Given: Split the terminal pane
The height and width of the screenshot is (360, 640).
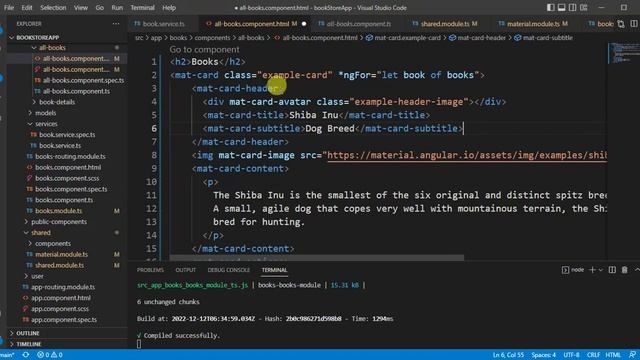Looking at the screenshot, I should tap(612, 270).
